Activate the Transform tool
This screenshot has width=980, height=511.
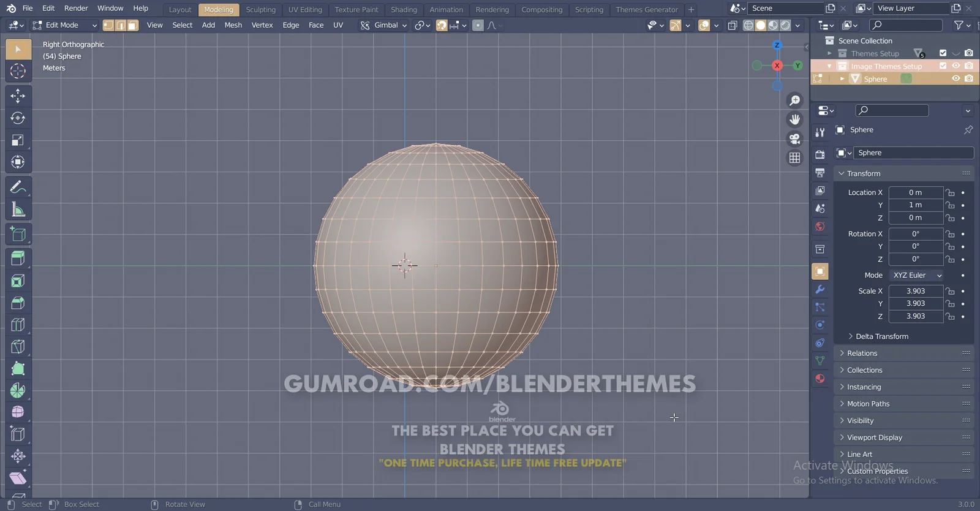pyautogui.click(x=18, y=162)
